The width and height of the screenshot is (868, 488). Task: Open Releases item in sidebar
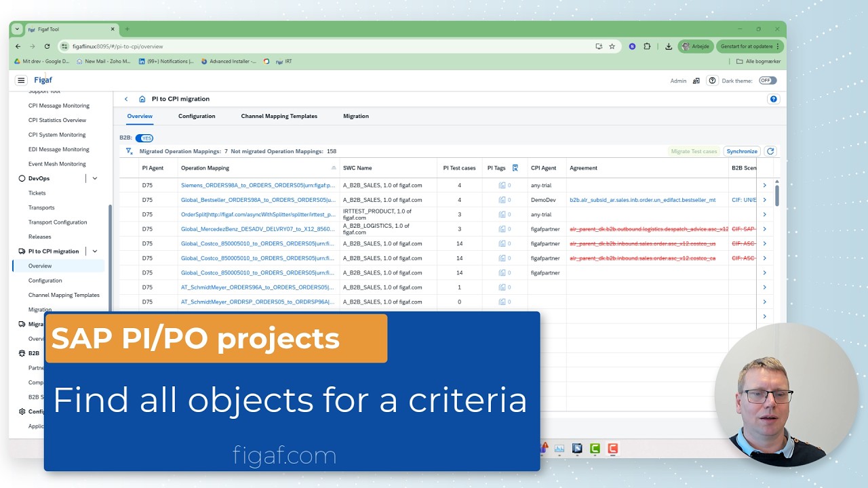pos(39,237)
